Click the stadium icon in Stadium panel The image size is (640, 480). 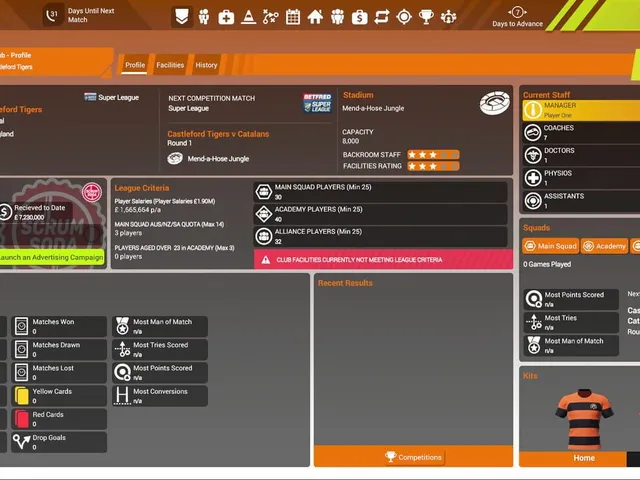click(x=495, y=103)
